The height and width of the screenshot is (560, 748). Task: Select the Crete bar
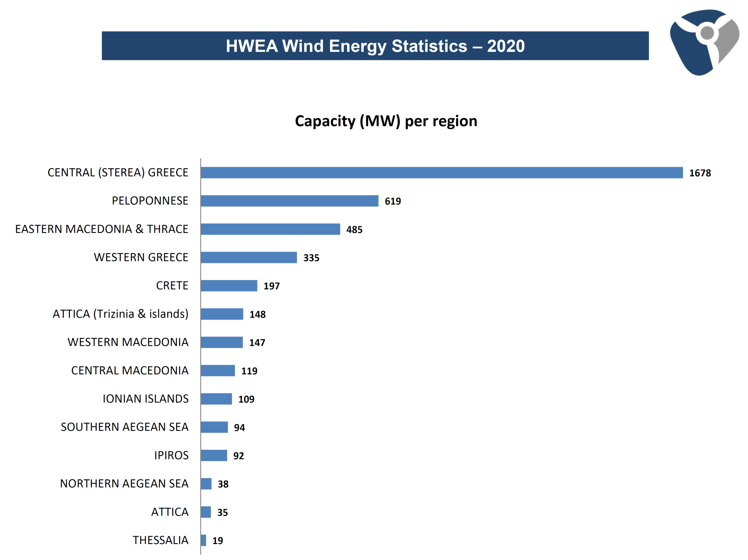[229, 285]
